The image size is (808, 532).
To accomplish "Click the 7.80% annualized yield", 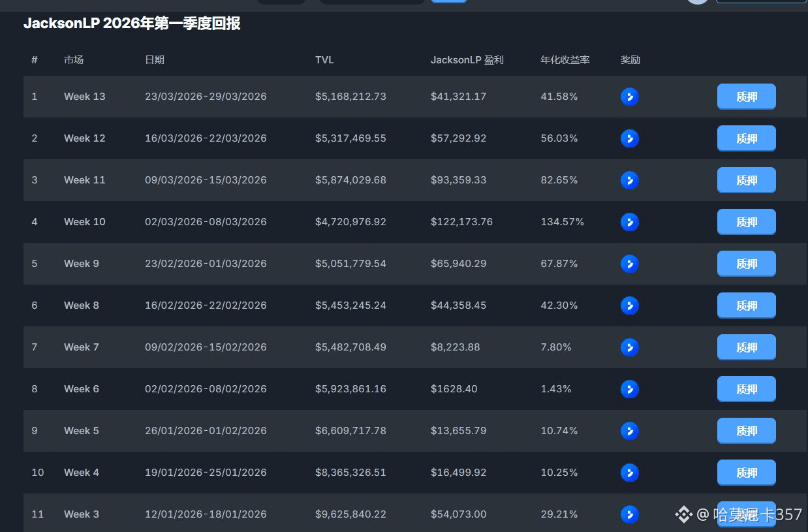I will [556, 347].
